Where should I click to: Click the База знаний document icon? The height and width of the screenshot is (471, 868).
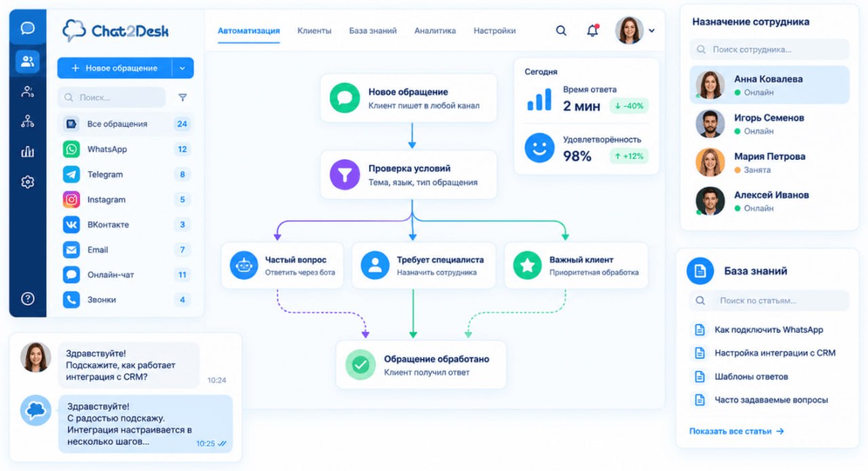[x=700, y=271]
